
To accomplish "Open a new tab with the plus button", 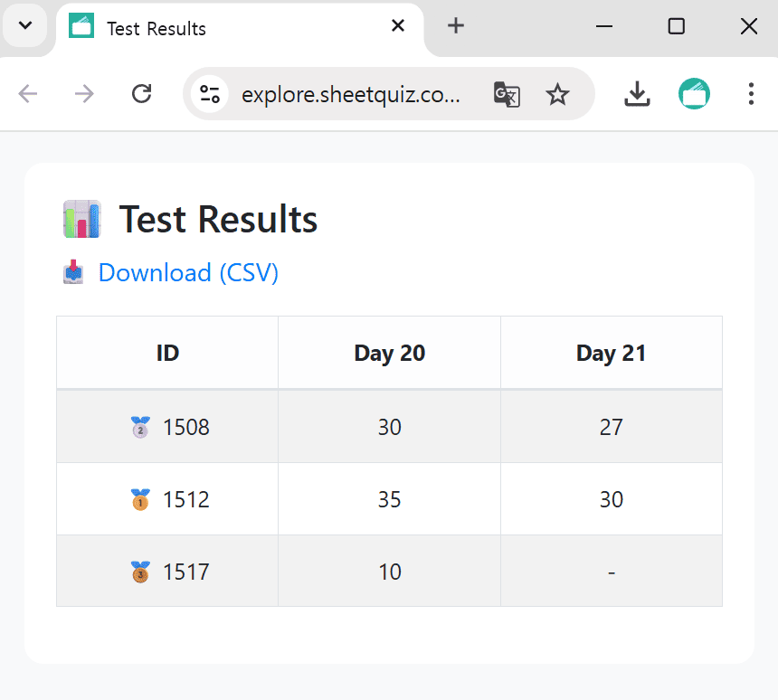I will point(455,26).
